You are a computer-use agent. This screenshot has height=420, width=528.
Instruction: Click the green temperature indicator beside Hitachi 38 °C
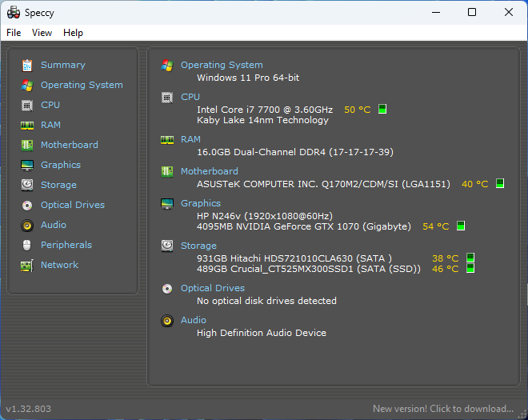[x=470, y=258]
